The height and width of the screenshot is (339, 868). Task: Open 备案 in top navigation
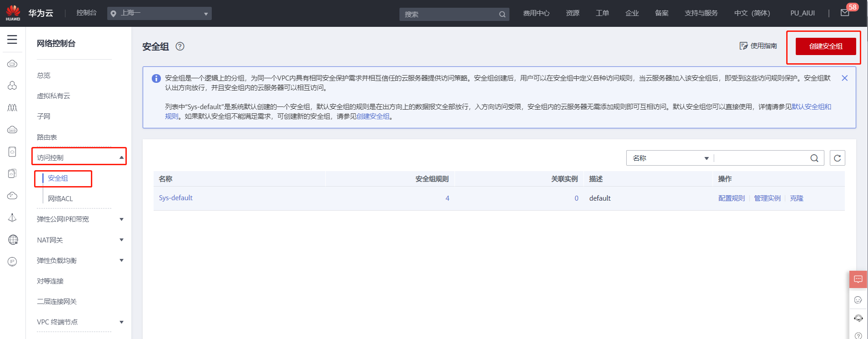pos(662,13)
